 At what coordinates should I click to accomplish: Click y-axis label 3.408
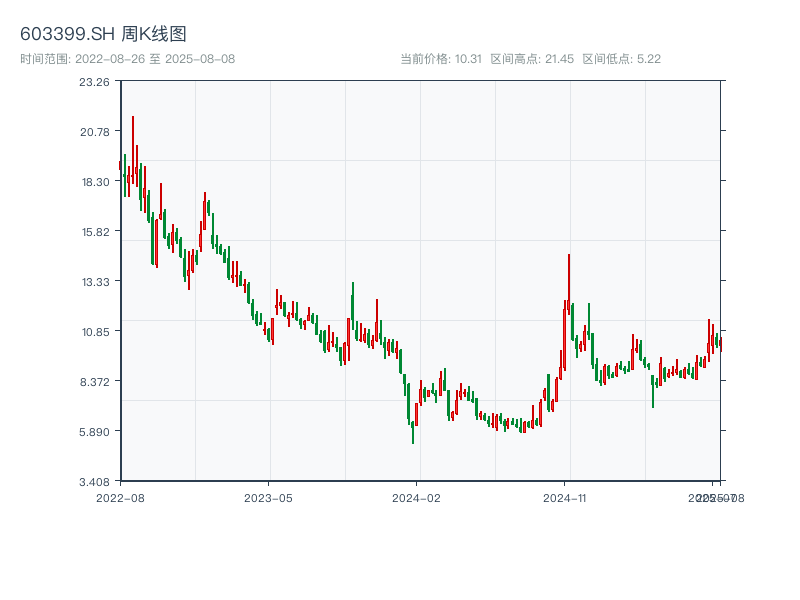click(x=94, y=482)
